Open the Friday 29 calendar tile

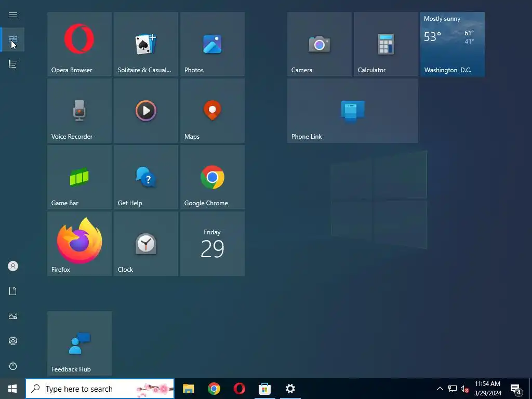coord(212,244)
